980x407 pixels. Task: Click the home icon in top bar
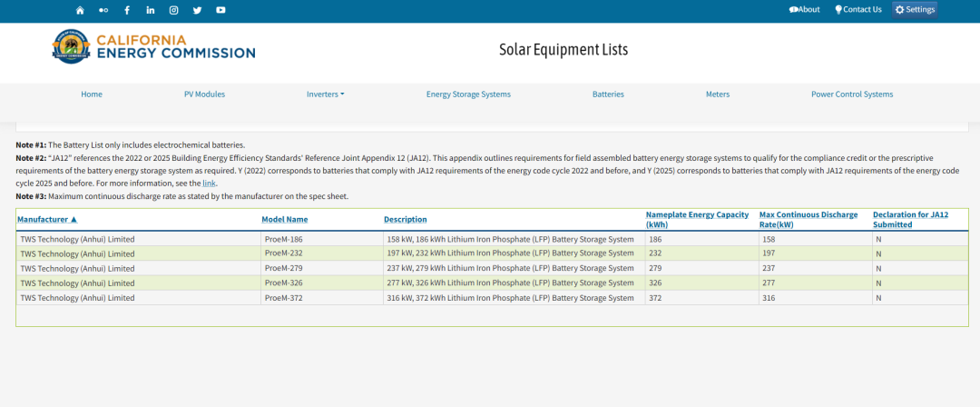tap(80, 10)
